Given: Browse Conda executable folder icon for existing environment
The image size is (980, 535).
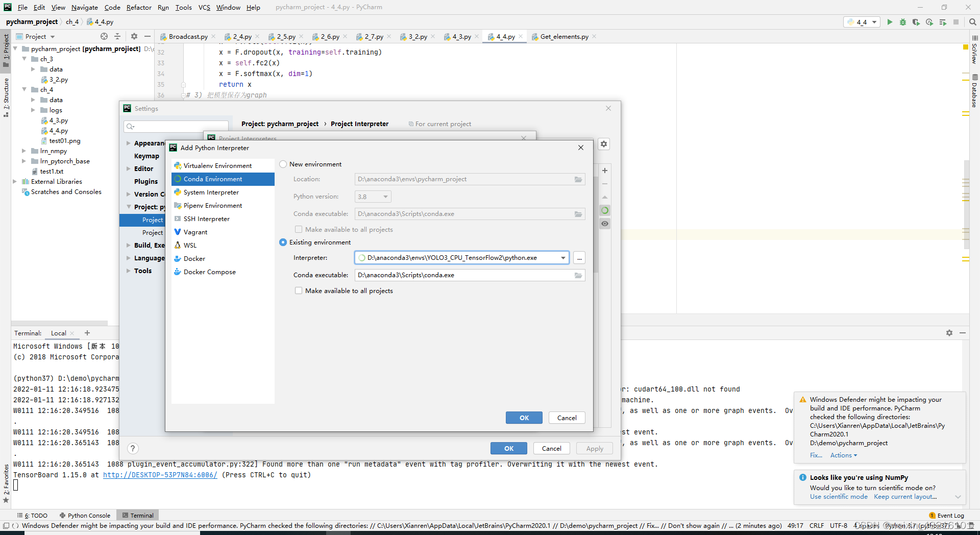Looking at the screenshot, I should pyautogui.click(x=578, y=275).
